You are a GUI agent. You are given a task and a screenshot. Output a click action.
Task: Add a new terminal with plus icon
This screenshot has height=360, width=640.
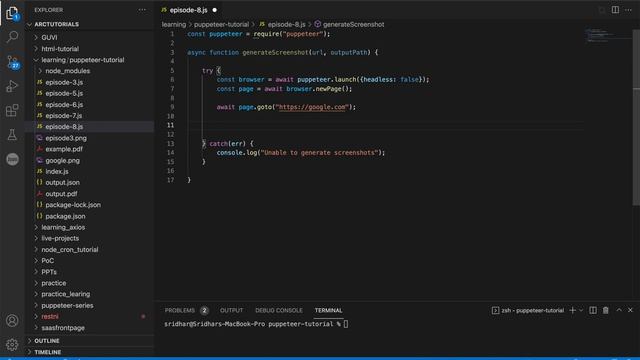click(572, 311)
